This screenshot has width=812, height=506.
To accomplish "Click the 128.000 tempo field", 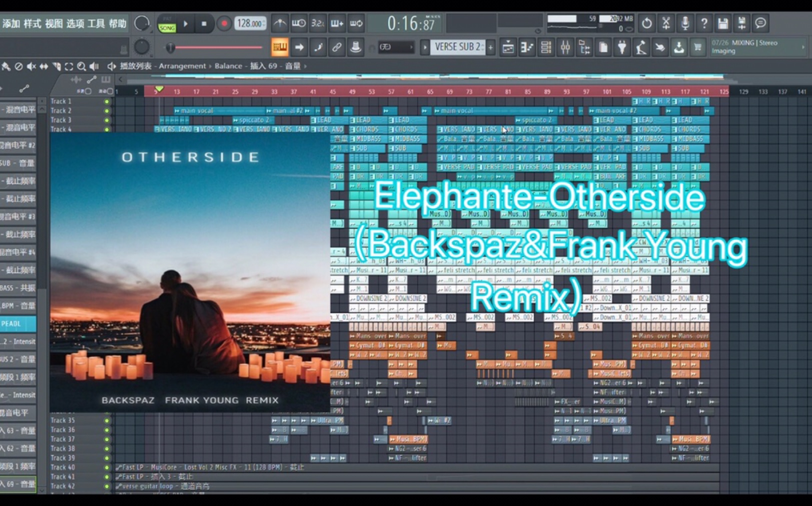I will [250, 23].
